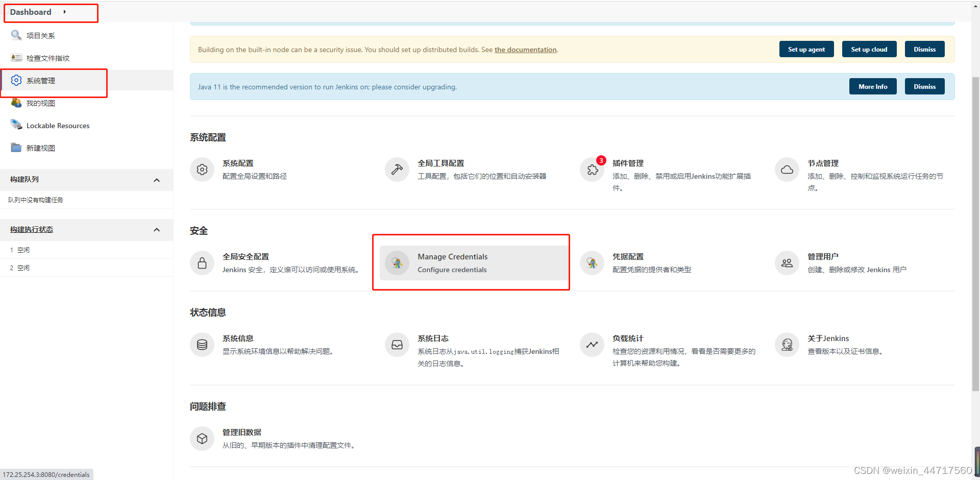980x480 pixels.
Task: Open the 管理旧数据 title link
Action: 241,432
